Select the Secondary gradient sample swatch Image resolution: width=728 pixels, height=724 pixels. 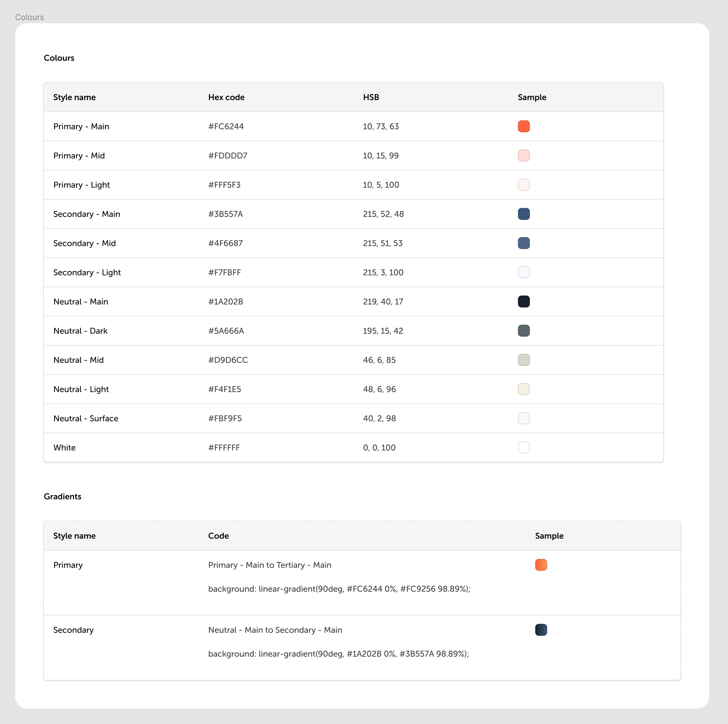click(541, 630)
